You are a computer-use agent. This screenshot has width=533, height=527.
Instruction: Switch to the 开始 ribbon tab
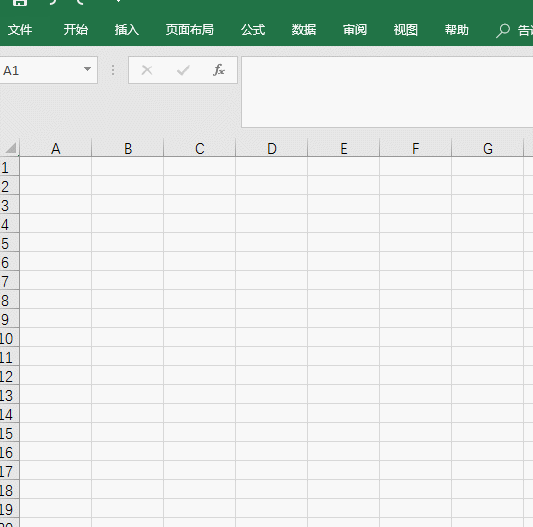pyautogui.click(x=76, y=30)
